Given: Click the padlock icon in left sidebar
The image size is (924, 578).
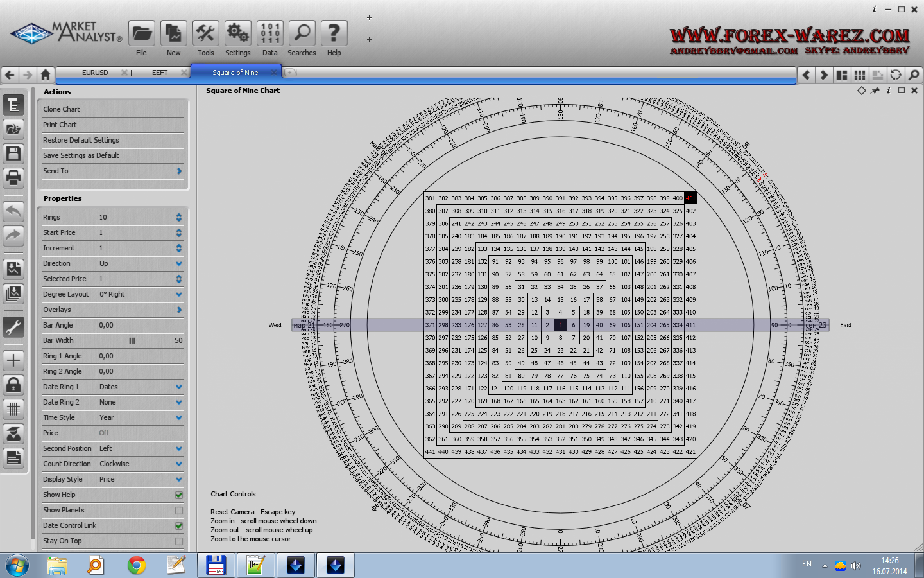Looking at the screenshot, I should pos(13,385).
